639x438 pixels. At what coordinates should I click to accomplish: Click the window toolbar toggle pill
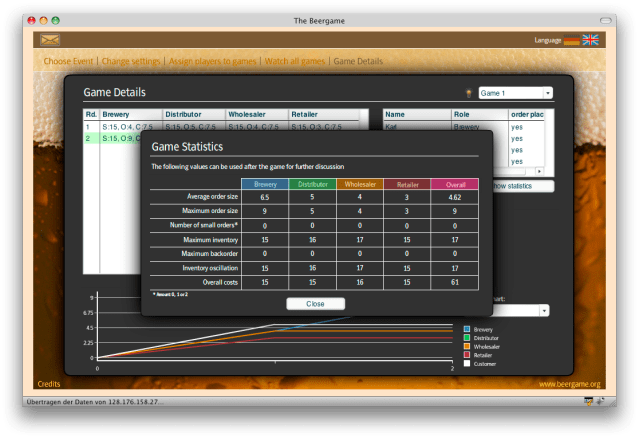pos(606,20)
